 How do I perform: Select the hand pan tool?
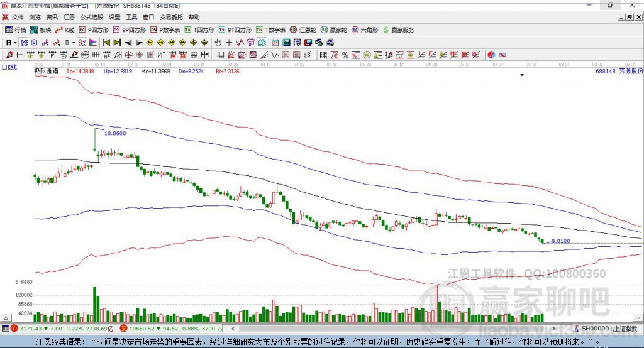pyautogui.click(x=218, y=43)
